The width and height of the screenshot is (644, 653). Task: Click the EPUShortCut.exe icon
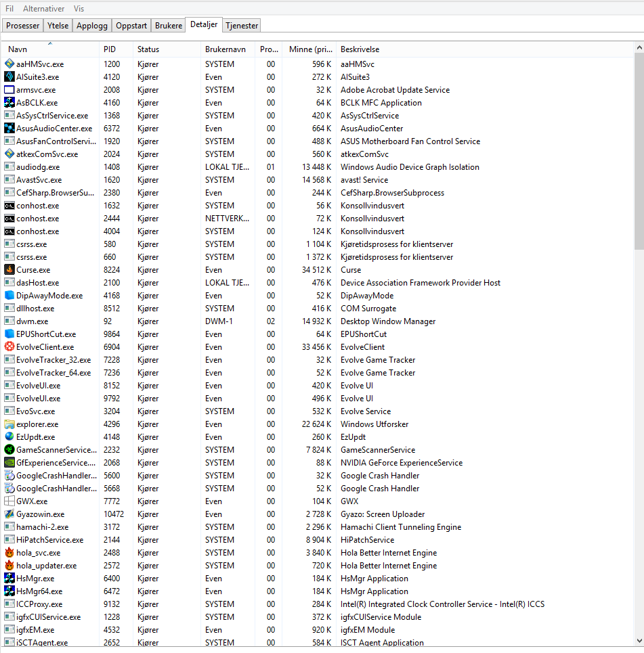(9, 334)
